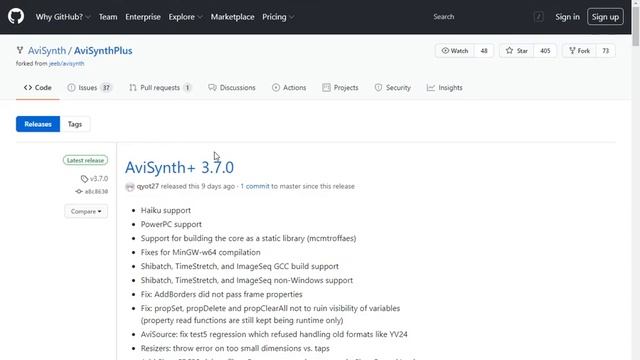This screenshot has height=360, width=640.
Task: Focus the Search input field
Action: click(x=481, y=17)
